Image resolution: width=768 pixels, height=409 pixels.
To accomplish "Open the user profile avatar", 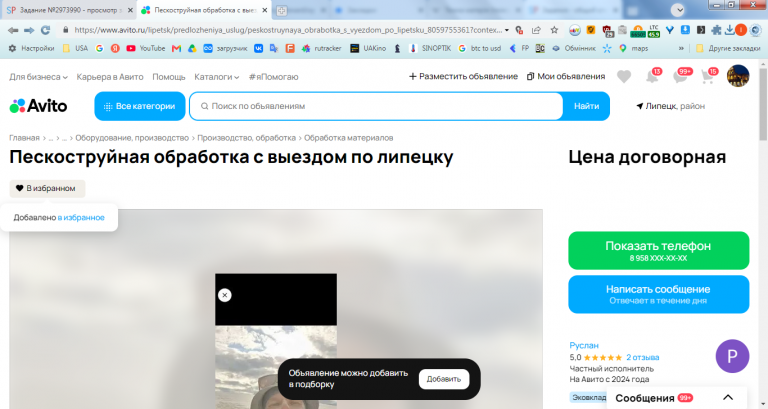I will 738,76.
